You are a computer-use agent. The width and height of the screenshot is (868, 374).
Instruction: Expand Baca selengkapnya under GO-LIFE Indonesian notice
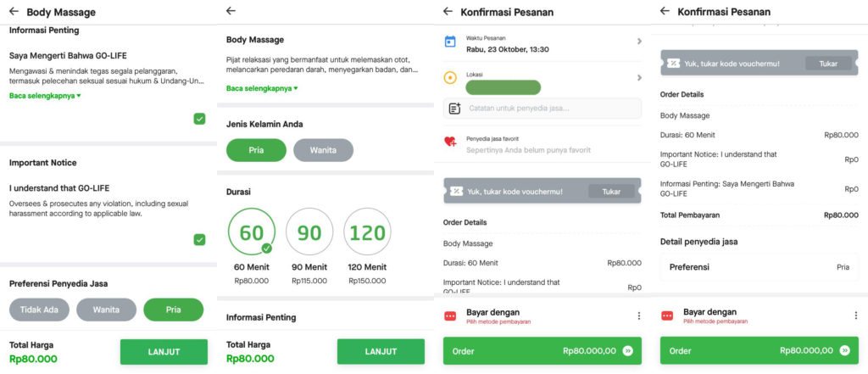pyautogui.click(x=45, y=96)
